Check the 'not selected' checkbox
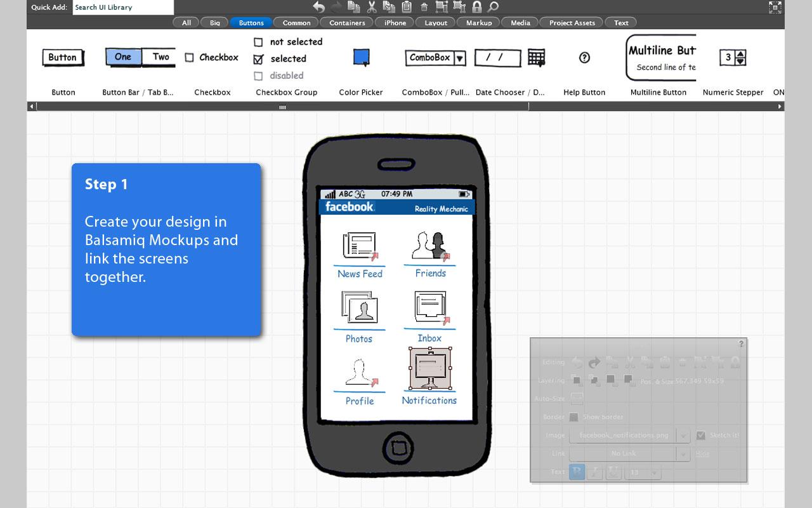 [x=258, y=42]
